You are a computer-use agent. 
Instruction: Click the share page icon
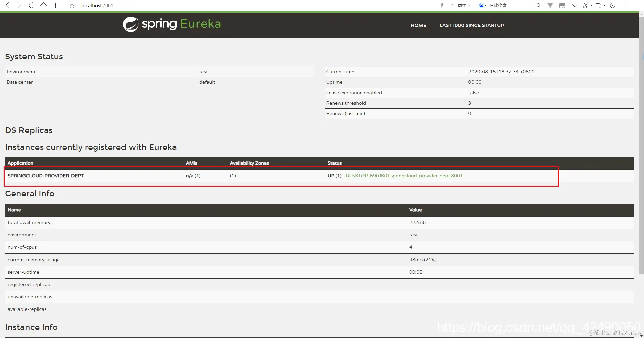pyautogui.click(x=451, y=5)
